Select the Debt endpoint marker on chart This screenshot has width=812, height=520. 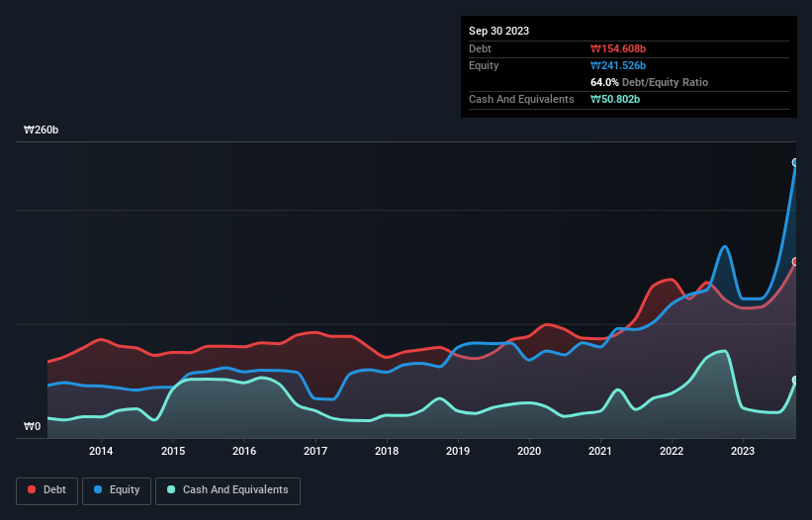tap(795, 262)
